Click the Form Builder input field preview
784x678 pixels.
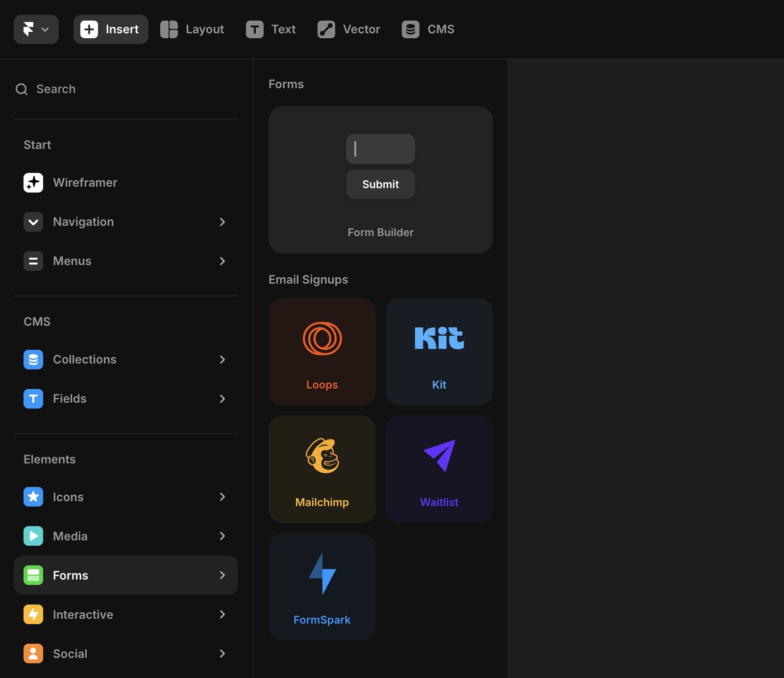(x=381, y=149)
